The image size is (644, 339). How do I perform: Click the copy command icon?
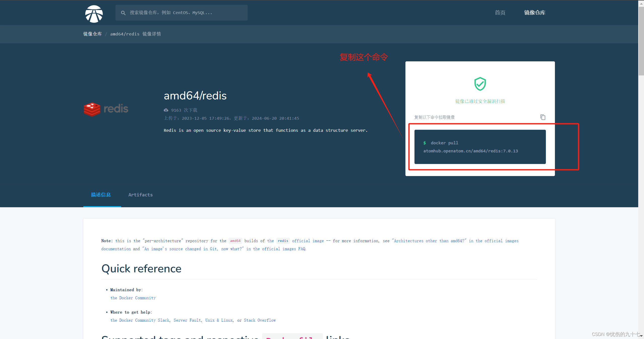[543, 117]
